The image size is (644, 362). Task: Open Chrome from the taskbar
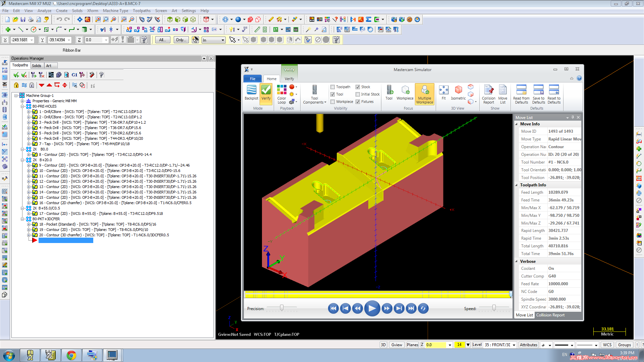click(x=71, y=355)
